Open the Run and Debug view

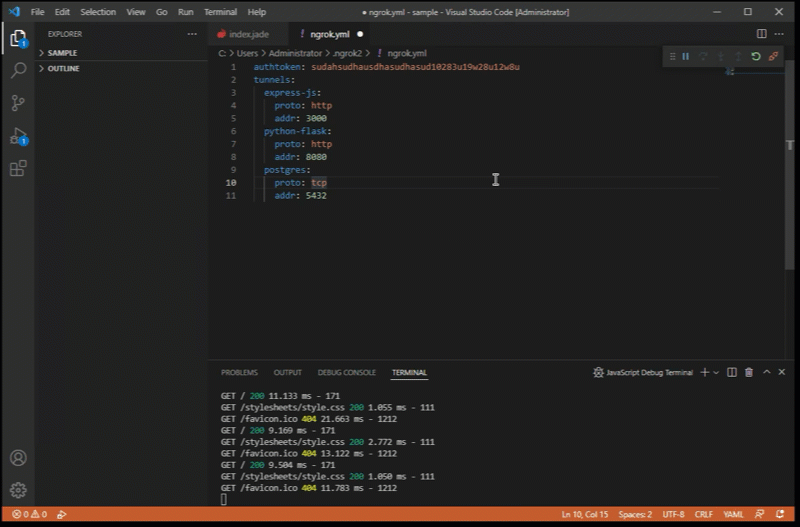click(18, 136)
